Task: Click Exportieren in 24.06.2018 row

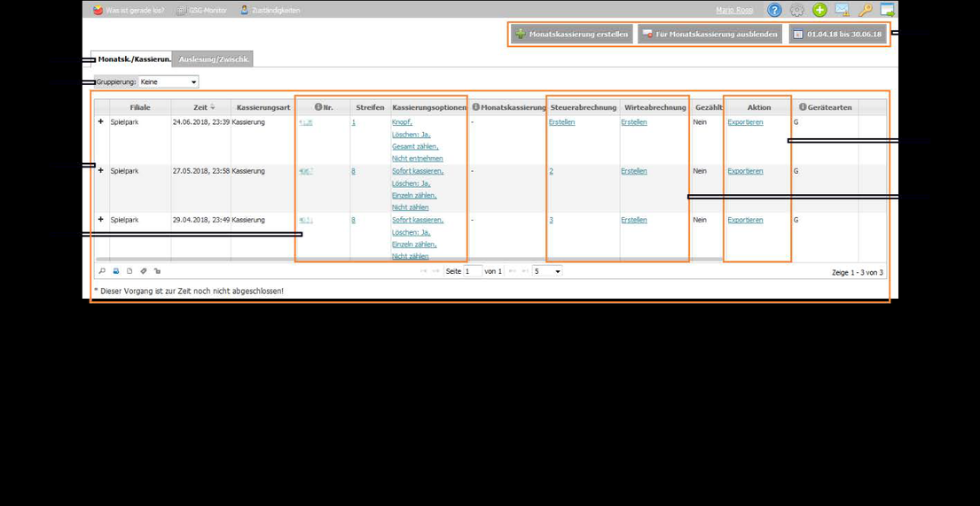Action: (745, 122)
